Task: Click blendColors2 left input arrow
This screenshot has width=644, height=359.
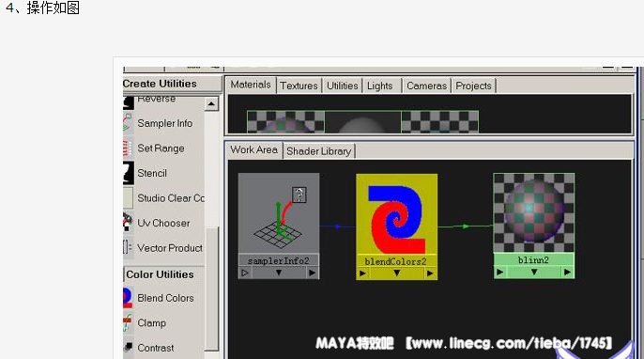Action: [x=362, y=273]
